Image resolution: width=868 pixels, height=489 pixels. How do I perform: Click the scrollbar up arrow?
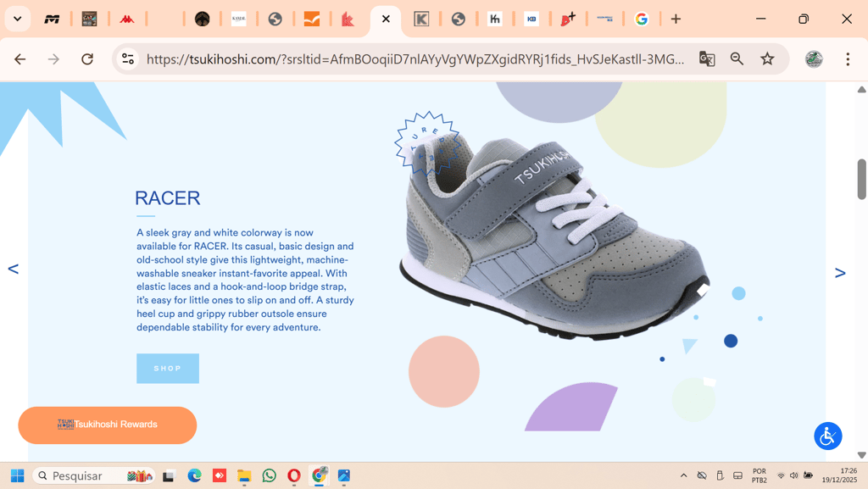click(x=861, y=89)
